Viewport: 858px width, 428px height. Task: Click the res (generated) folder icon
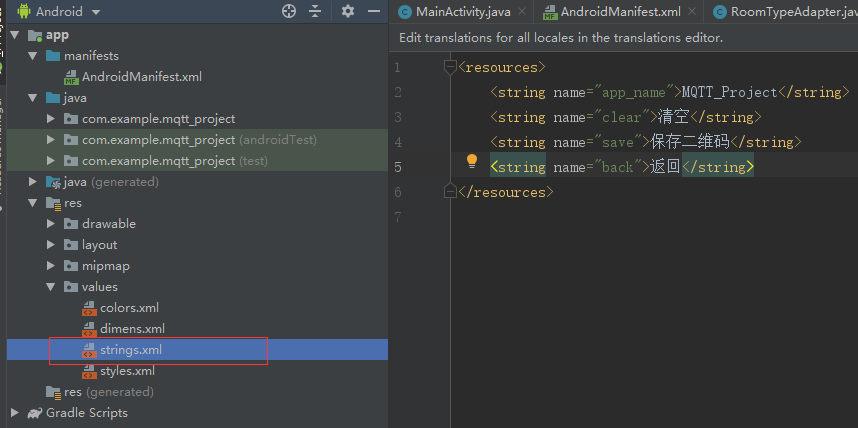pyautogui.click(x=53, y=392)
